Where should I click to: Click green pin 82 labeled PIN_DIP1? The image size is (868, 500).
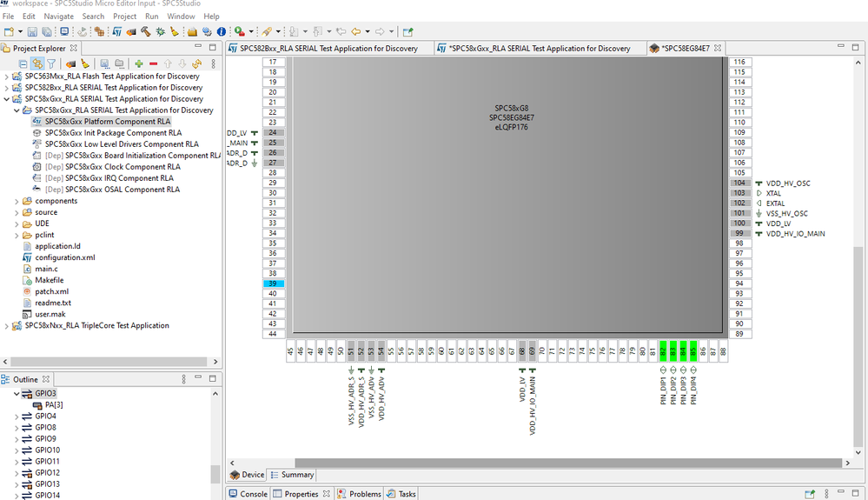(663, 351)
